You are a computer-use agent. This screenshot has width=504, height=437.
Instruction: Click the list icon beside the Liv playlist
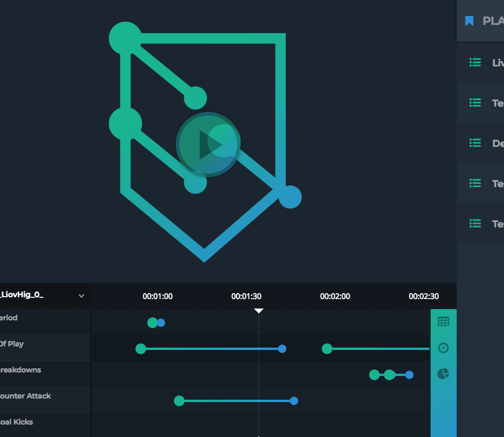(x=475, y=62)
